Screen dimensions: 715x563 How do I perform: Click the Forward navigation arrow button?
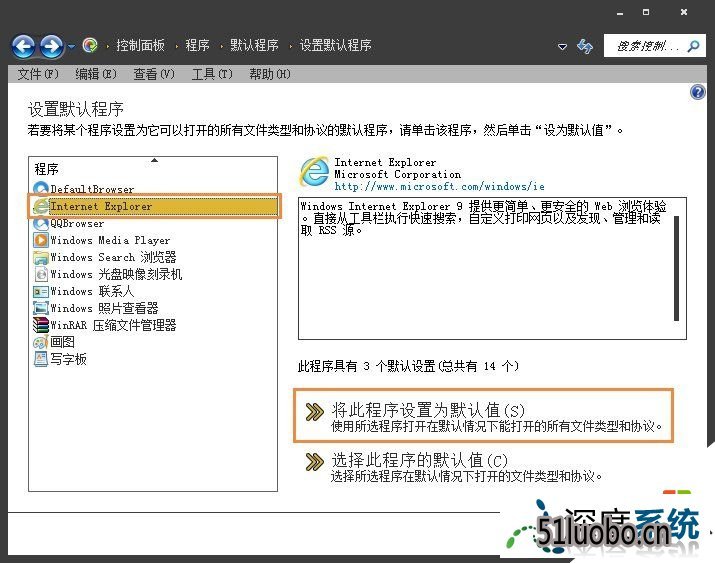pyautogui.click(x=51, y=46)
